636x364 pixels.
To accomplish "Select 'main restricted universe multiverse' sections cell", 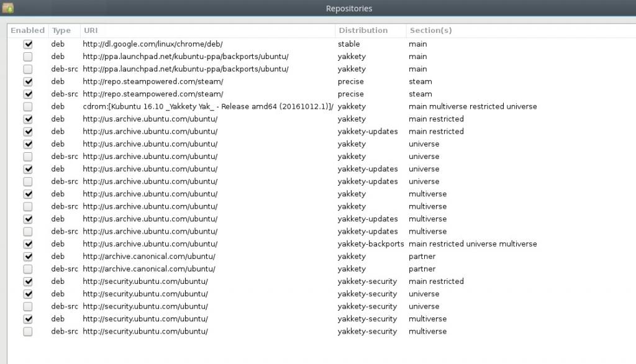I will pos(473,244).
